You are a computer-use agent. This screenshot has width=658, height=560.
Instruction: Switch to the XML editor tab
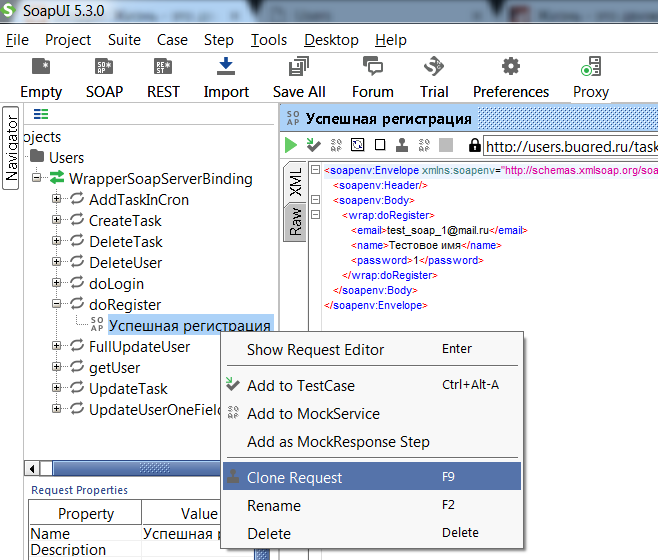click(x=295, y=182)
